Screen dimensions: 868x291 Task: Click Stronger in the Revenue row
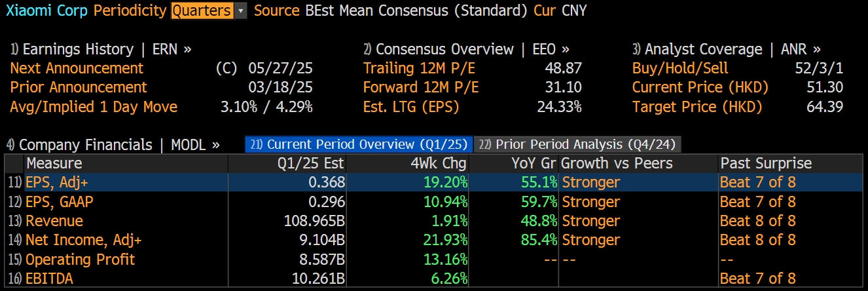pyautogui.click(x=591, y=221)
